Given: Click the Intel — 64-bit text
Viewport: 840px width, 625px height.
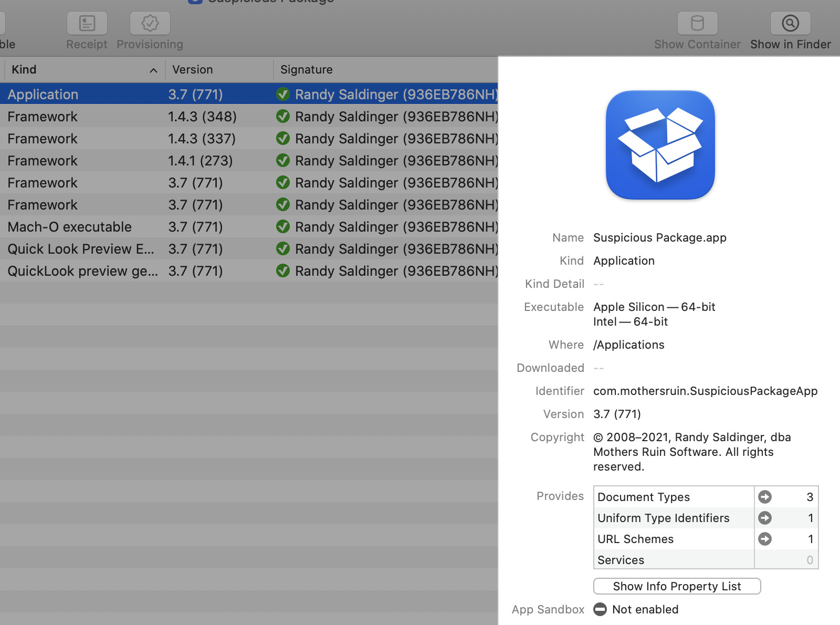Looking at the screenshot, I should [x=630, y=321].
